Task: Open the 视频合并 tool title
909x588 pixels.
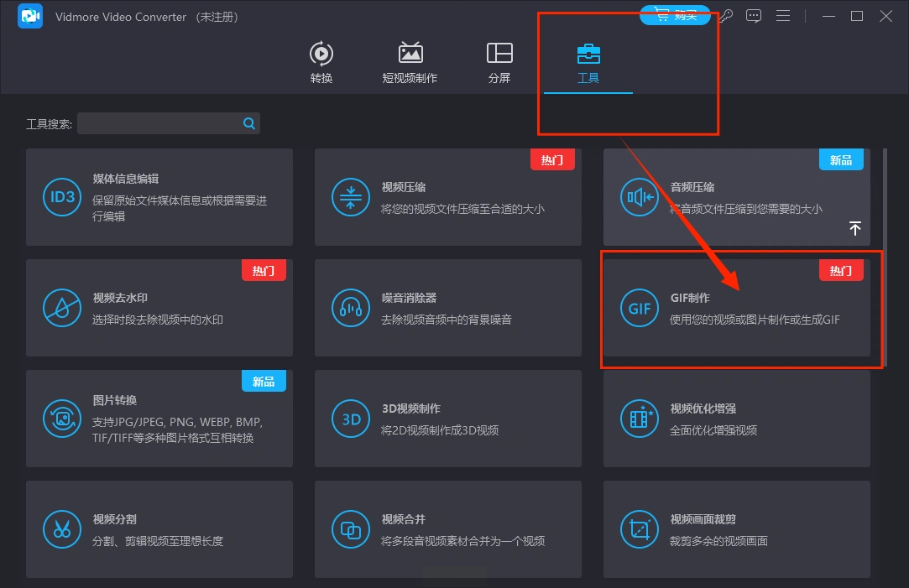Action: click(404, 519)
